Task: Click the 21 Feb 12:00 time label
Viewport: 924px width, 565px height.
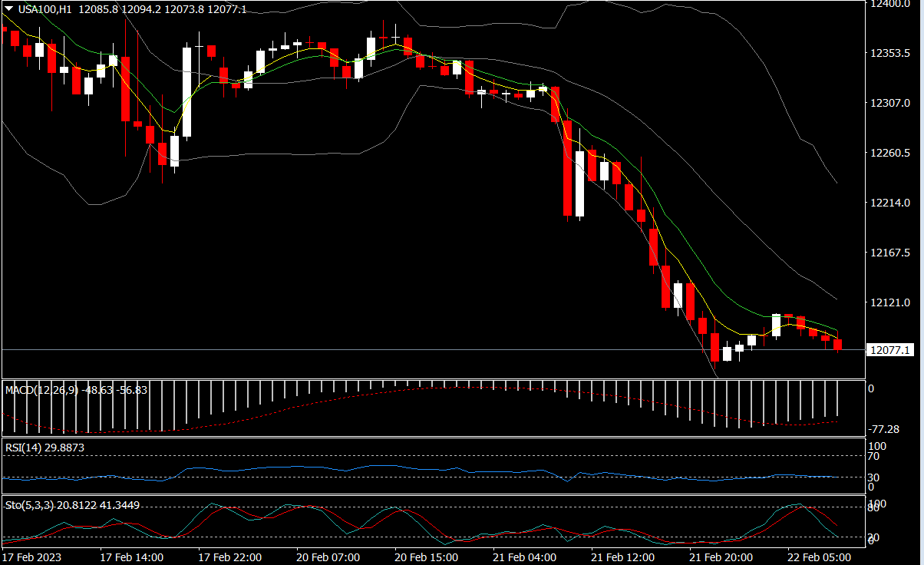Action: 623,557
